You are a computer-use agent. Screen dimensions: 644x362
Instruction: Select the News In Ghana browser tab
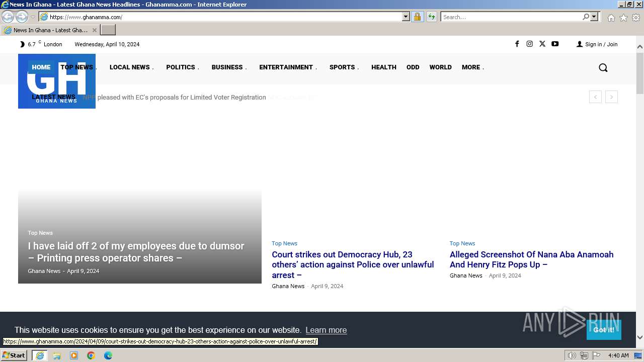click(50, 30)
